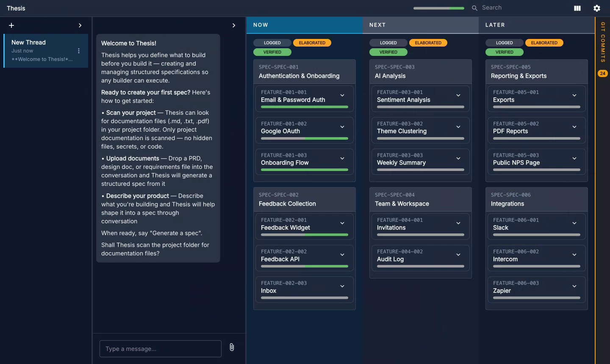This screenshot has width=610, height=364.
Task: Expand Public NPS Page feature chevron
Action: 574,158
